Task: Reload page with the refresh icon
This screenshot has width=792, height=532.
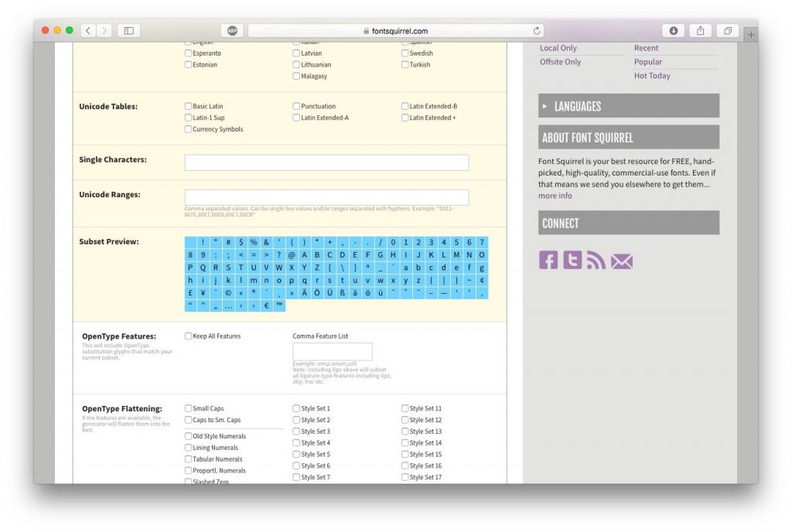Action: click(537, 31)
